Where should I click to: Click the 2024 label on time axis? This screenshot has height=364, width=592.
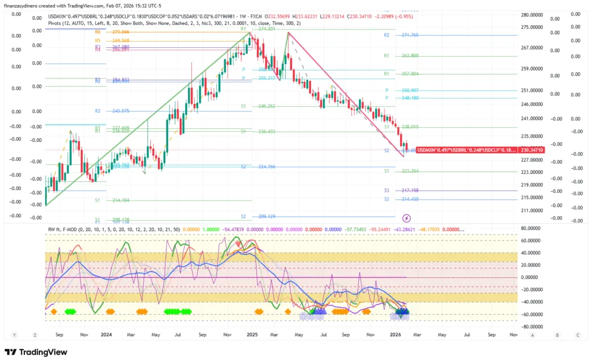[106, 335]
